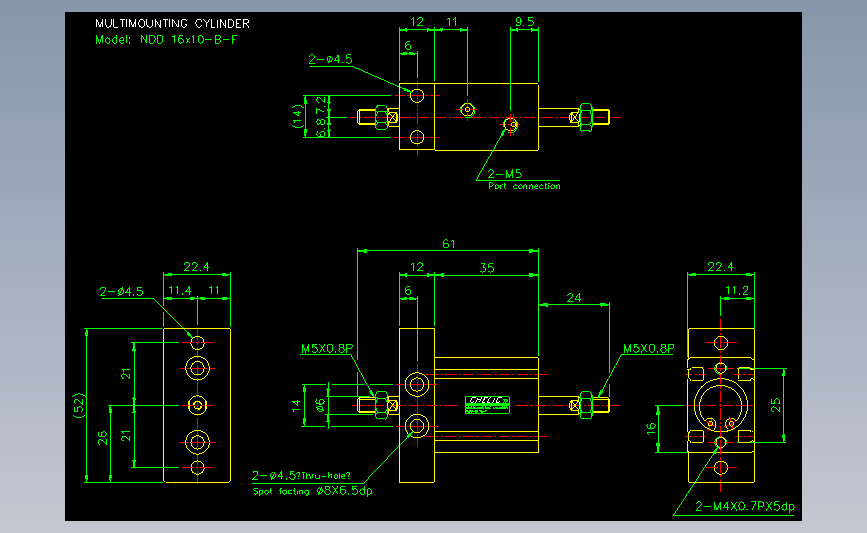Select the 61 overall length dimension

448,244
